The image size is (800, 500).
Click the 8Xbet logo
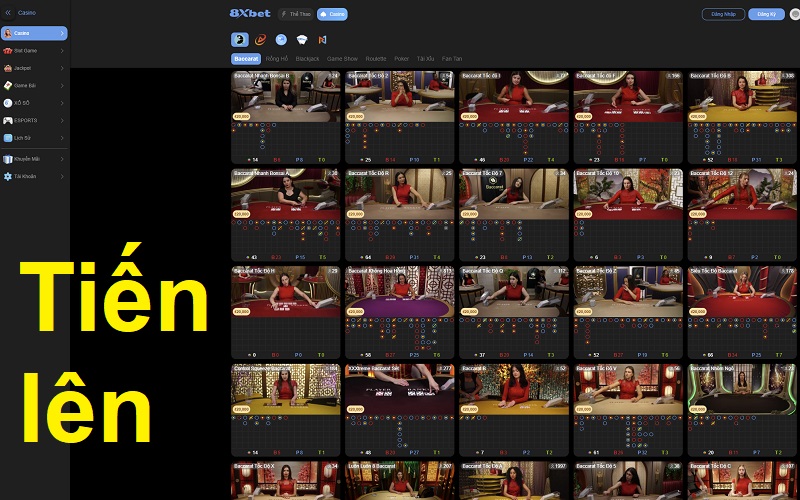pyautogui.click(x=250, y=14)
